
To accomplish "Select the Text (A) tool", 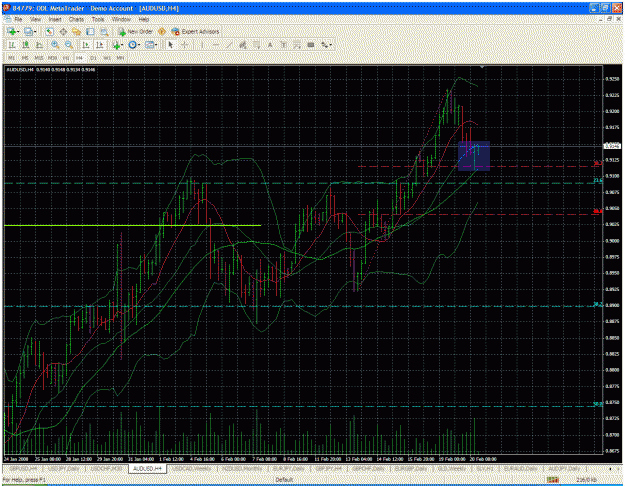I will (x=270, y=45).
